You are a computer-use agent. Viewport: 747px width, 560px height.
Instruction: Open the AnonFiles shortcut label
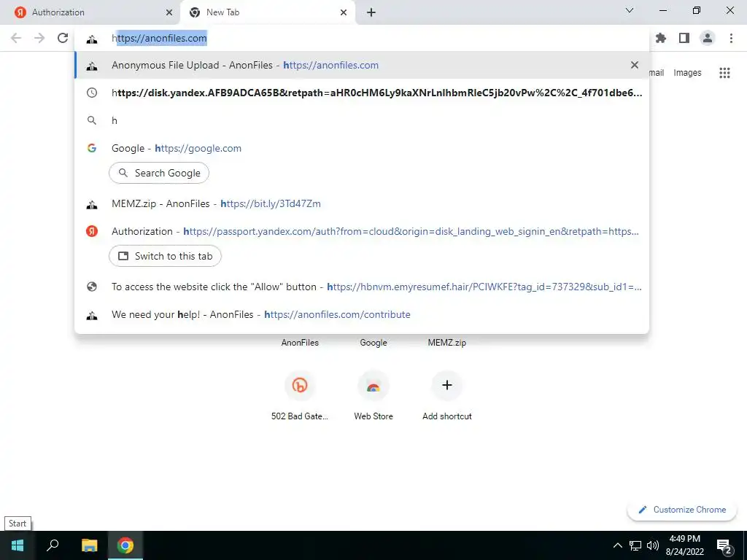300,343
